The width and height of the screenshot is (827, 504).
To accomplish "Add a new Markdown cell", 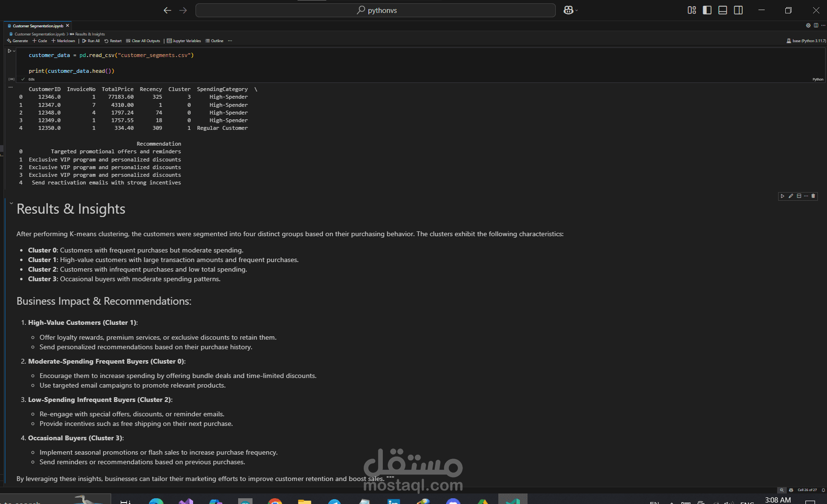I will 63,41.
